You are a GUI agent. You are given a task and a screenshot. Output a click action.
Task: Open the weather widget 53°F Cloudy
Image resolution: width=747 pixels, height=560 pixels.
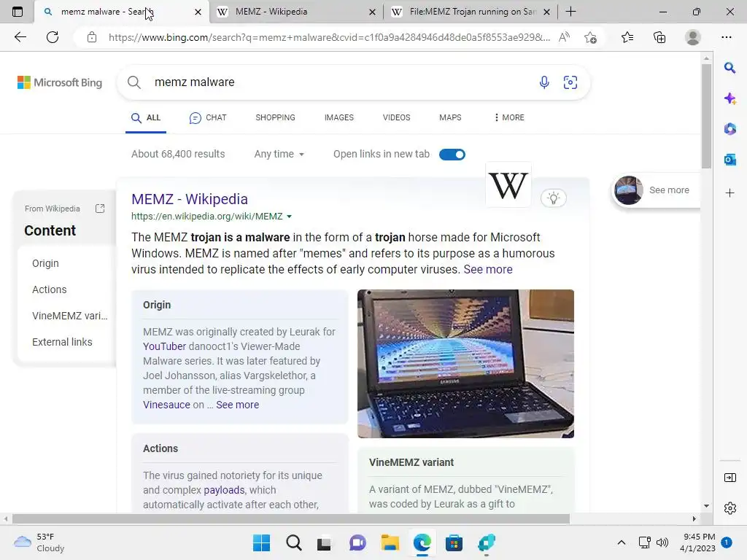[39, 542]
